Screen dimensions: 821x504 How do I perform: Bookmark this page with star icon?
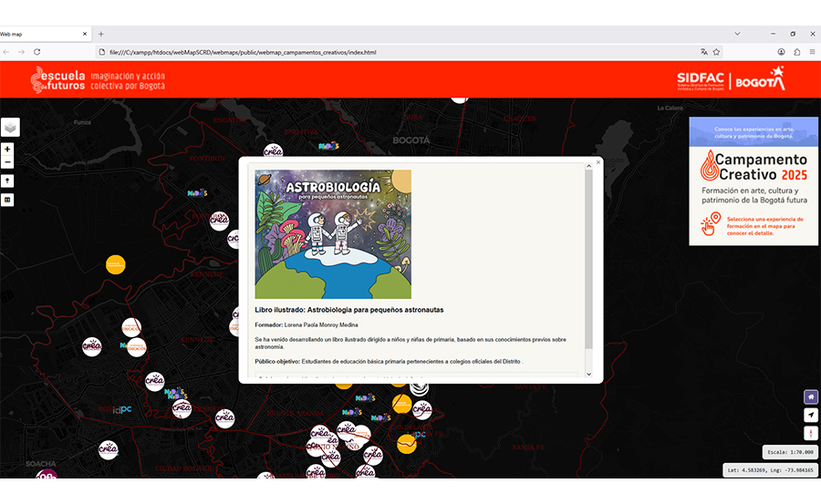click(716, 52)
